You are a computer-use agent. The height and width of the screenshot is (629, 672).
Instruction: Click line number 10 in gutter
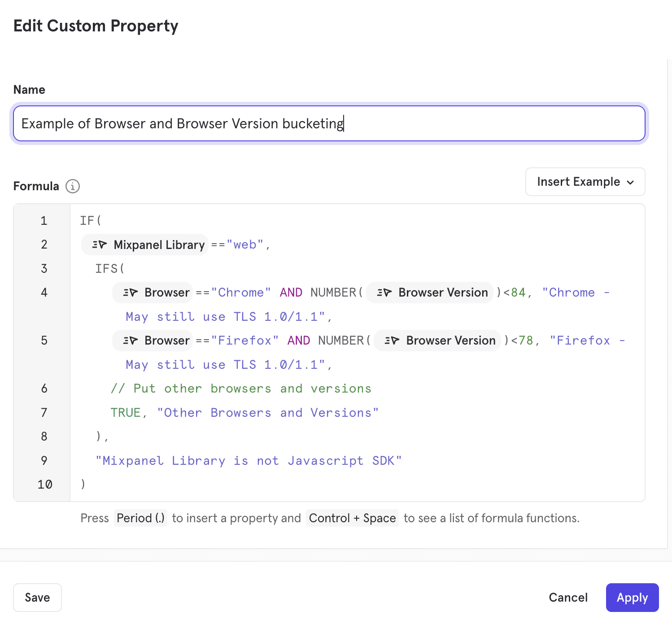pos(44,485)
